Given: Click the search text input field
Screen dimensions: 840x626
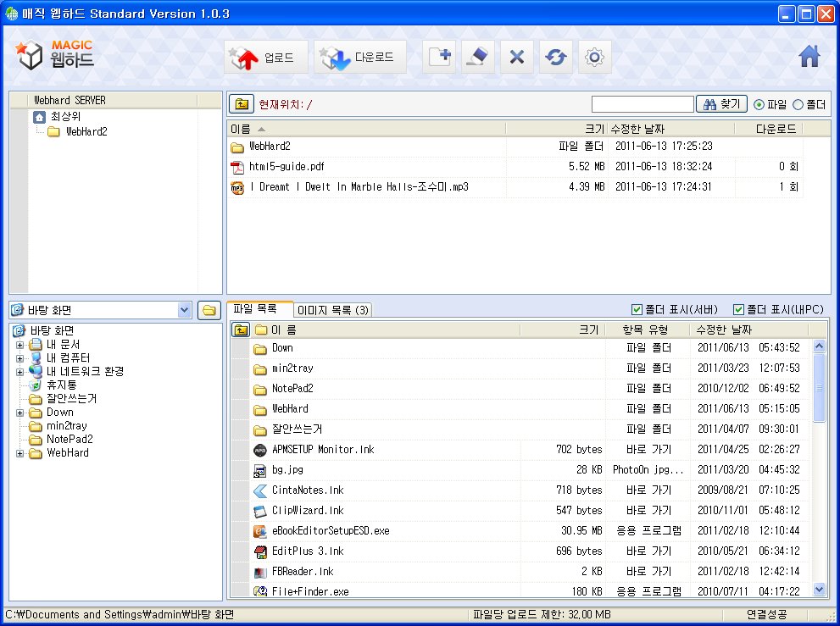Looking at the screenshot, I should pos(642,104).
